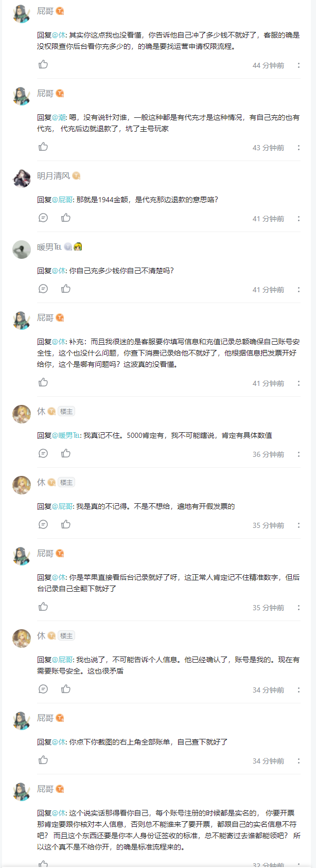Viewport: 316px width, 868px height.
Task: Like 屁哥's comment from 44 minutes ago
Action: click(x=43, y=64)
